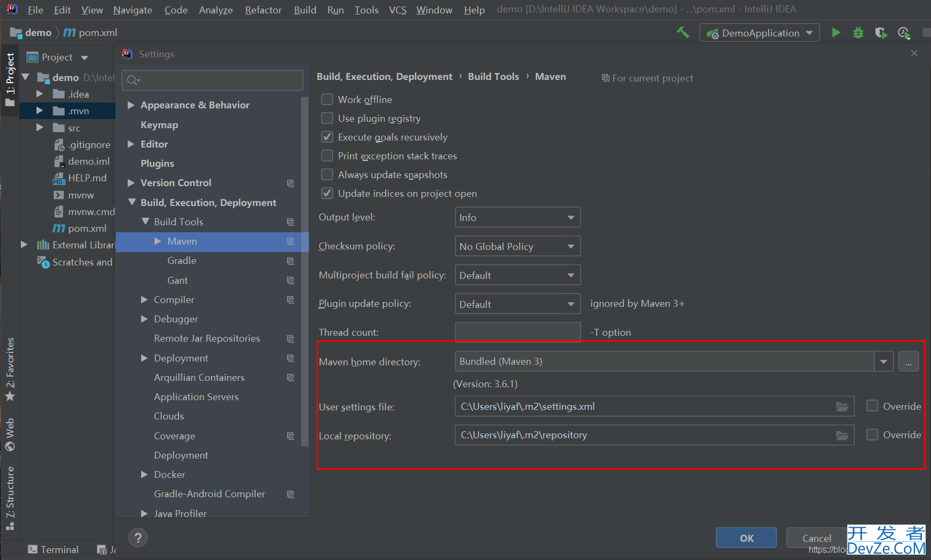Image resolution: width=931 pixels, height=560 pixels.
Task: Click Build Tools breadcrumb link
Action: [493, 77]
